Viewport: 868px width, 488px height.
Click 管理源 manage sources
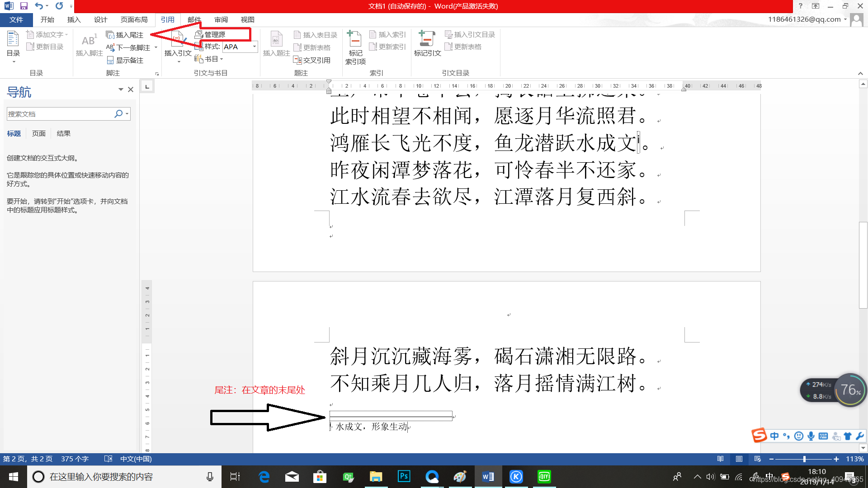pyautogui.click(x=210, y=34)
